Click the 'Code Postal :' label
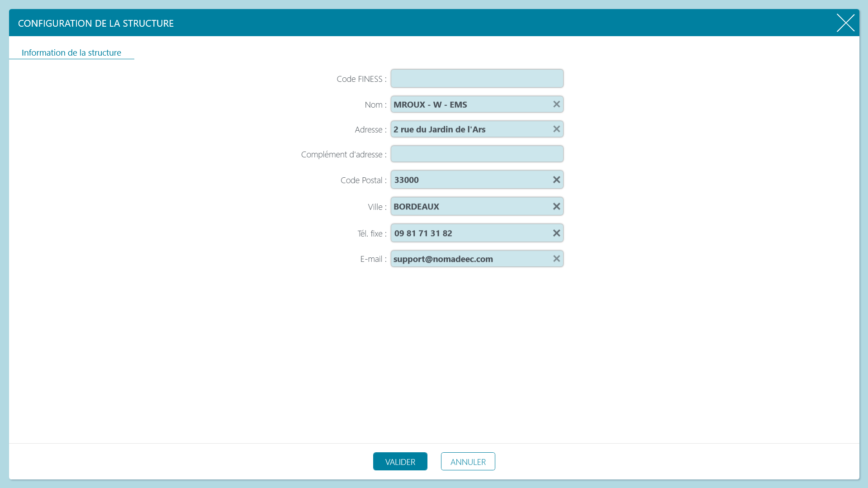The height and width of the screenshot is (488, 868). pos(364,180)
